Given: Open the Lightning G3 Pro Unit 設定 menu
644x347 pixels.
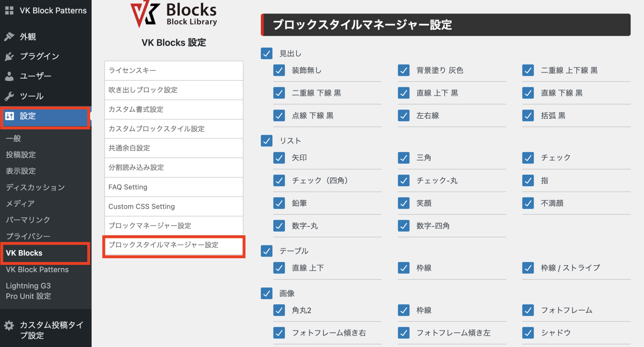Looking at the screenshot, I should coord(28,290).
